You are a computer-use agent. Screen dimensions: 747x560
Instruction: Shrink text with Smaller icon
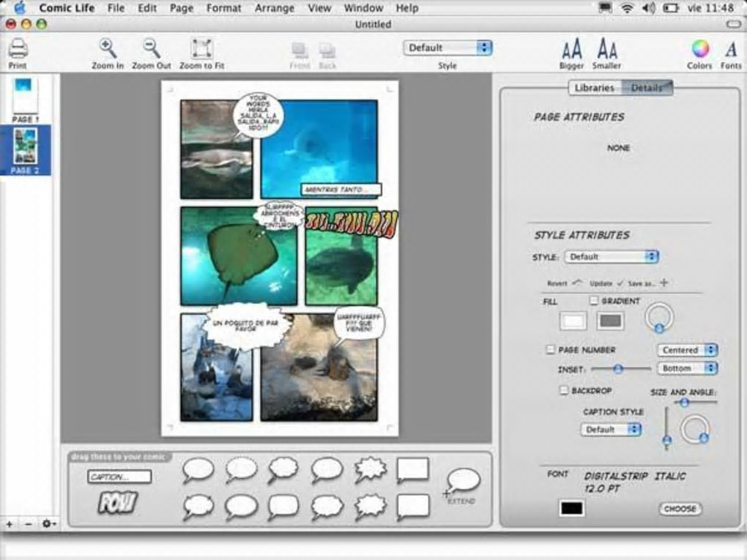606,50
